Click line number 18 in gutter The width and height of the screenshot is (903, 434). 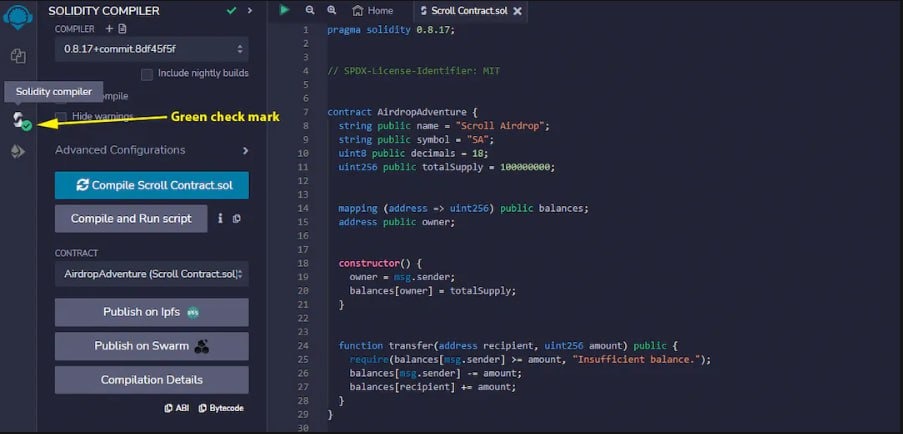tap(303, 263)
